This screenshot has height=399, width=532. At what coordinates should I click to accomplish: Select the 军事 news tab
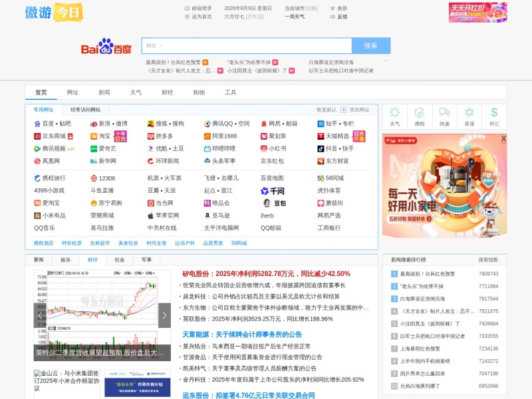pyautogui.click(x=146, y=259)
